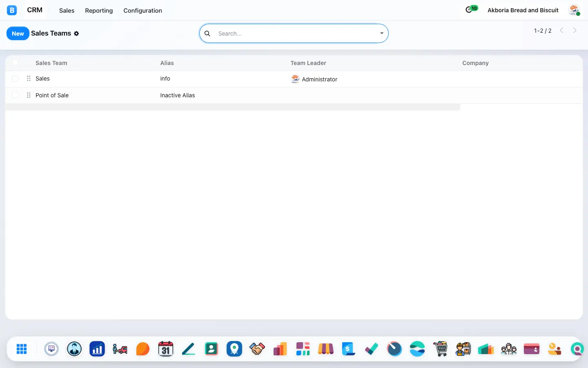
Task: Open the Reporting menu
Action: [99, 11]
